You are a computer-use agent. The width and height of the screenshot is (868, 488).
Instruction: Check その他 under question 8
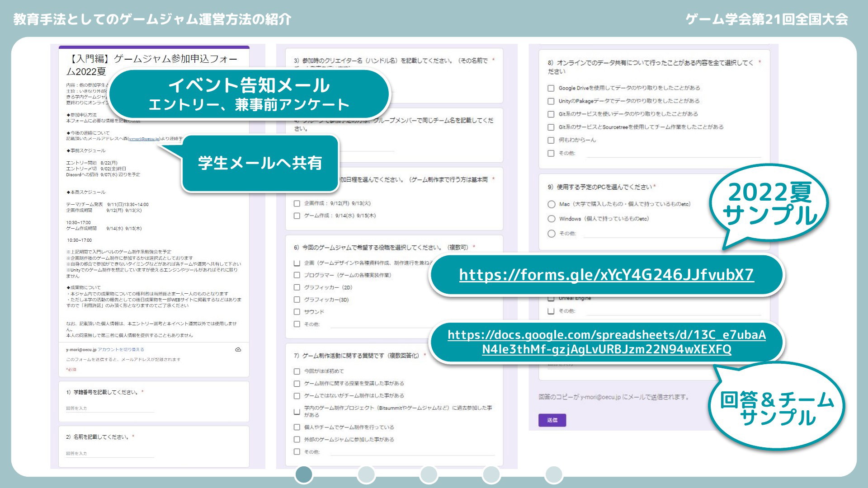(x=551, y=153)
